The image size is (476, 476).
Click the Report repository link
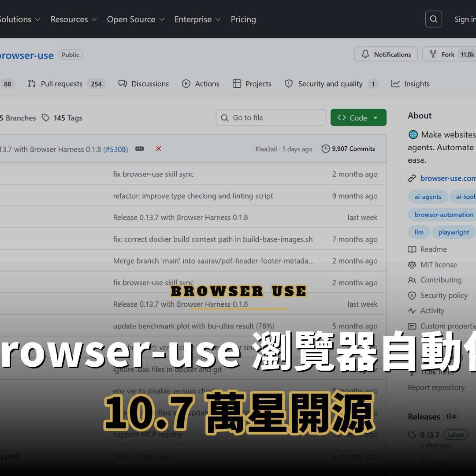point(436,387)
